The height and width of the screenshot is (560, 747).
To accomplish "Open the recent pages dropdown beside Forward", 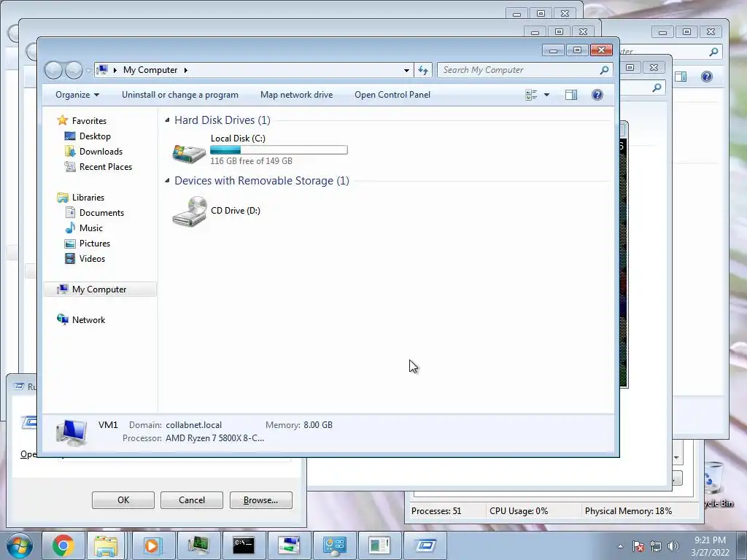I will point(88,71).
